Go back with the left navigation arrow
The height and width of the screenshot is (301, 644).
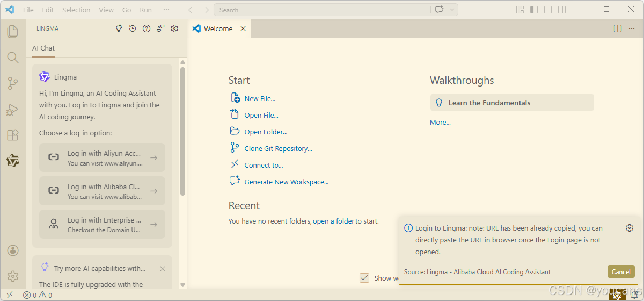[x=192, y=10]
